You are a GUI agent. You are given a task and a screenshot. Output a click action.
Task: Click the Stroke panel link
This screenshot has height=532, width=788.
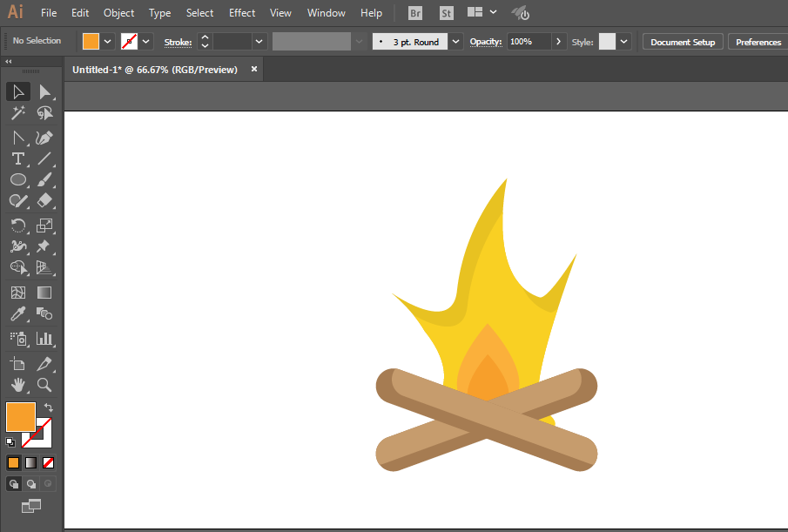(178, 42)
